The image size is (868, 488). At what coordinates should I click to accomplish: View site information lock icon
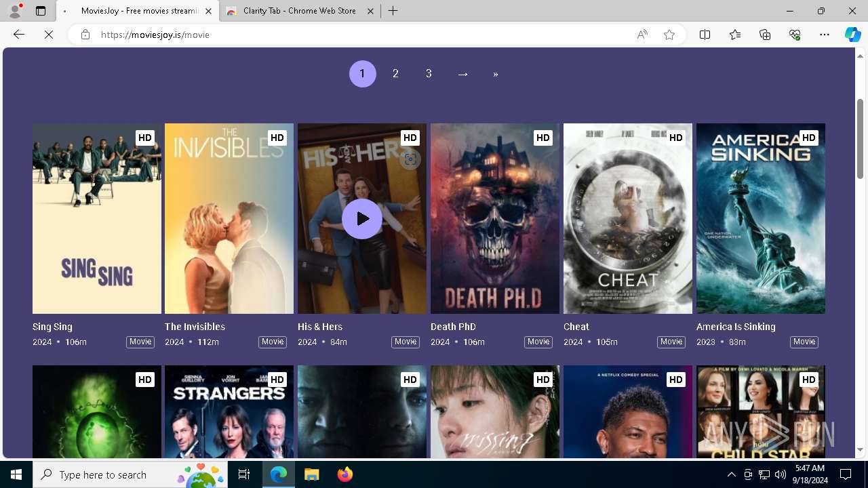pos(85,35)
